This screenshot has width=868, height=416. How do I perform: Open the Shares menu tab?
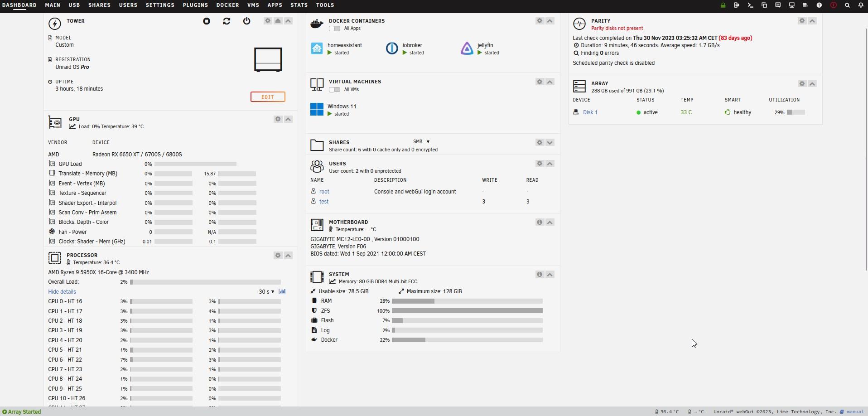coord(99,5)
